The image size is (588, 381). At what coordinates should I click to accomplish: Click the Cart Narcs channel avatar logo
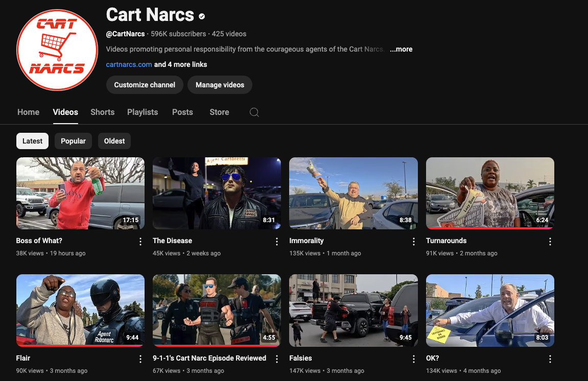57,50
